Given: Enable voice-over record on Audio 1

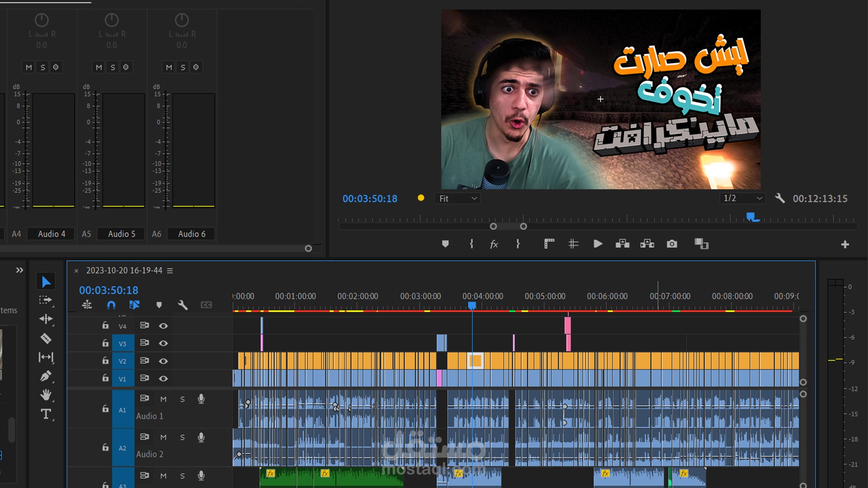Looking at the screenshot, I should 201,399.
